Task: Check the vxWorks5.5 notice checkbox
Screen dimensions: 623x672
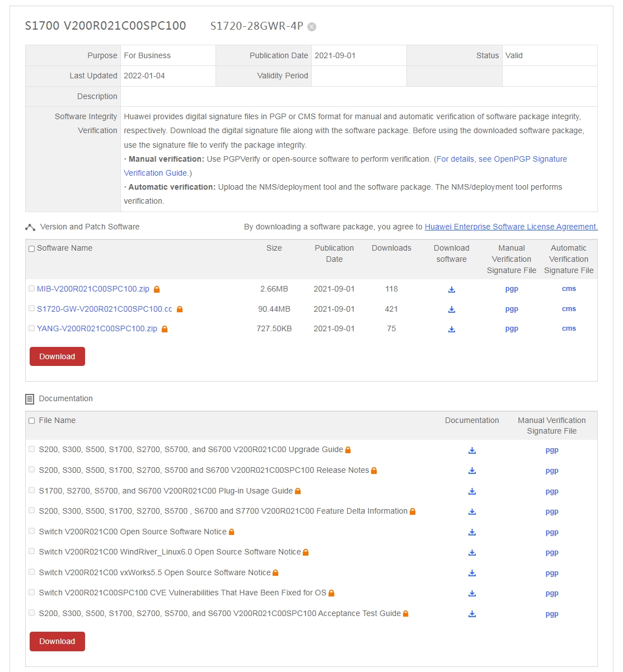Action: (x=31, y=572)
